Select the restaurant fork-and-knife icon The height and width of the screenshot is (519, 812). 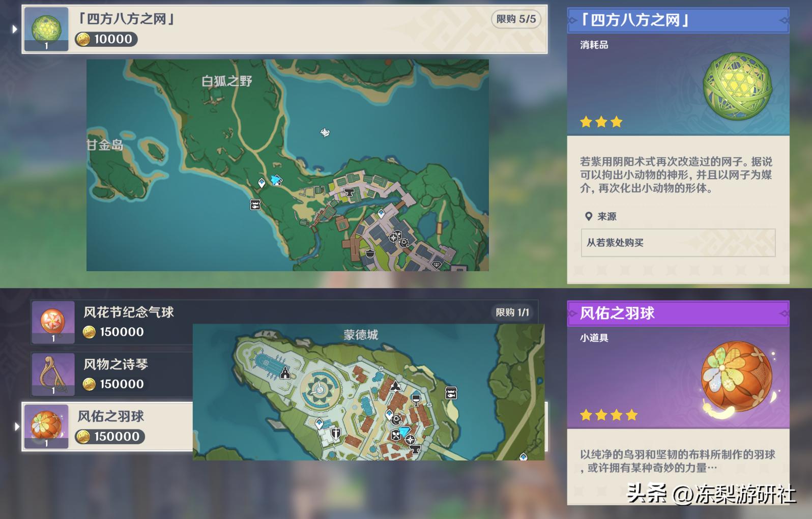click(x=395, y=435)
